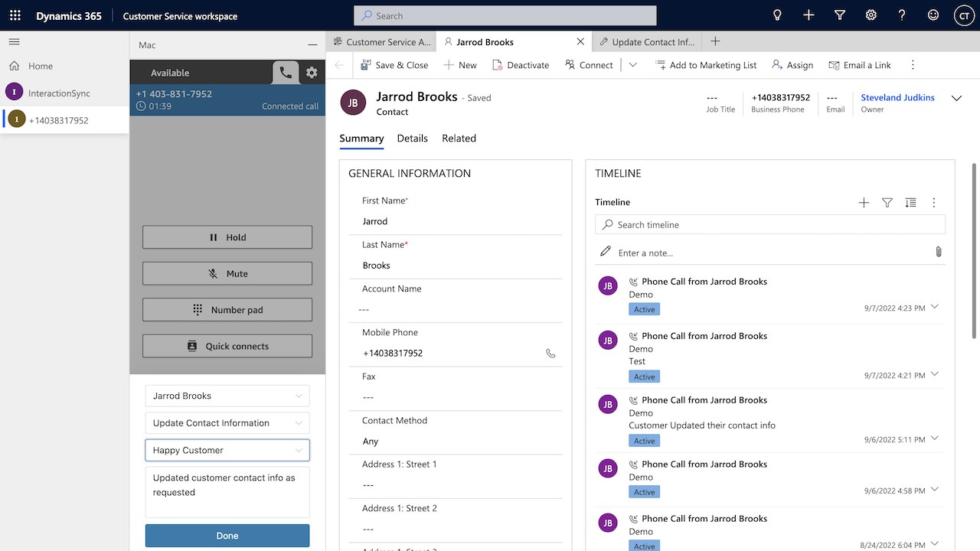Click New in the command bar
Image resolution: width=980 pixels, height=551 pixels.
(460, 65)
